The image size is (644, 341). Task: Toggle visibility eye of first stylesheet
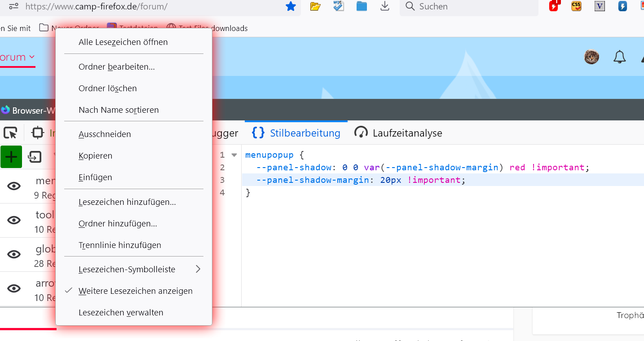point(14,186)
